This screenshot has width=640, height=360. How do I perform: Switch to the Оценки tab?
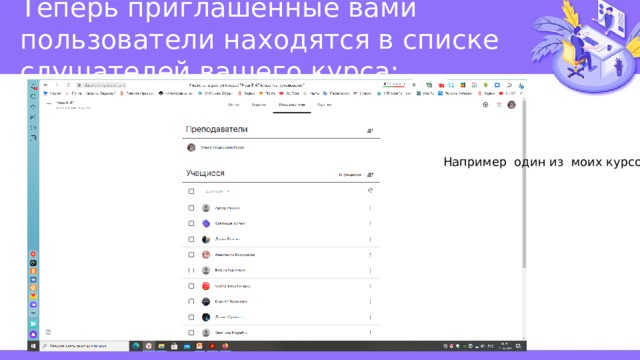click(324, 105)
